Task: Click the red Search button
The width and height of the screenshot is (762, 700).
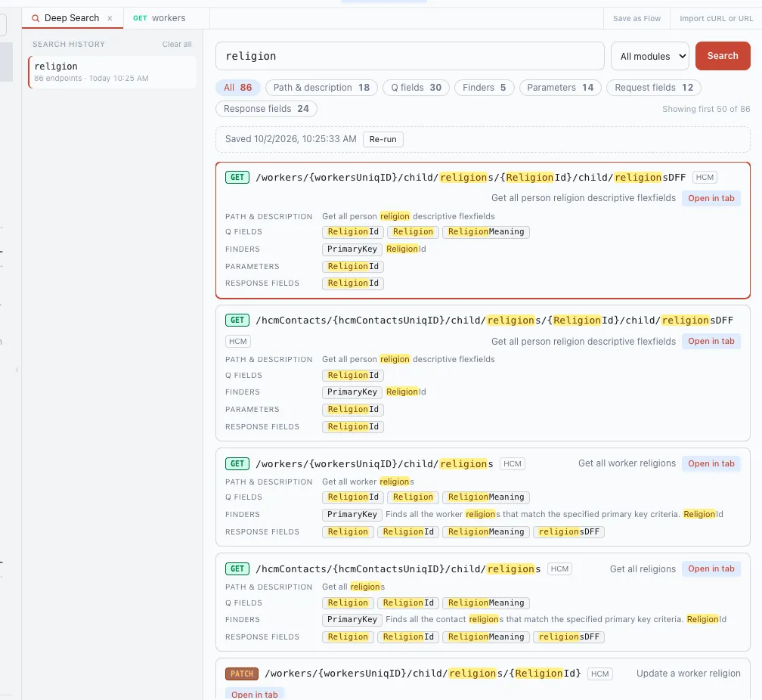Action: [723, 56]
